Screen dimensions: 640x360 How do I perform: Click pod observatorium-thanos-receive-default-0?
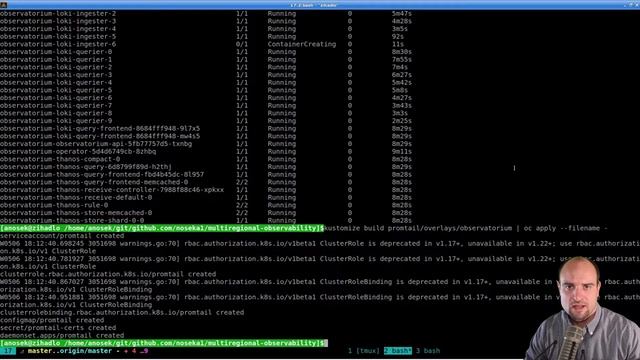point(76,198)
